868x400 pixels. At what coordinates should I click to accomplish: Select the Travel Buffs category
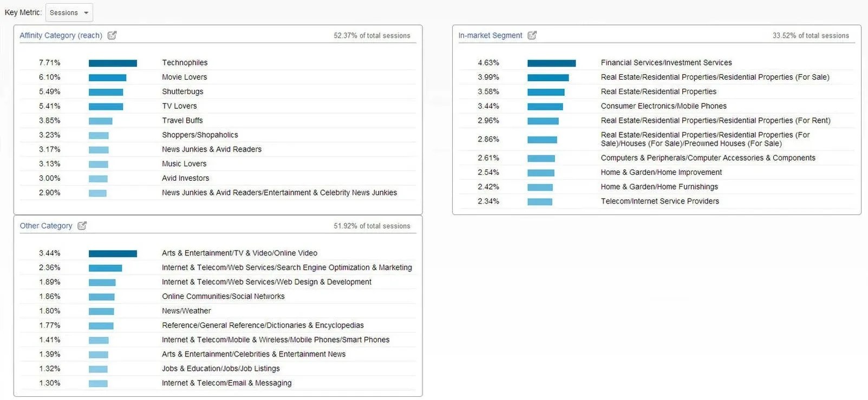(182, 120)
